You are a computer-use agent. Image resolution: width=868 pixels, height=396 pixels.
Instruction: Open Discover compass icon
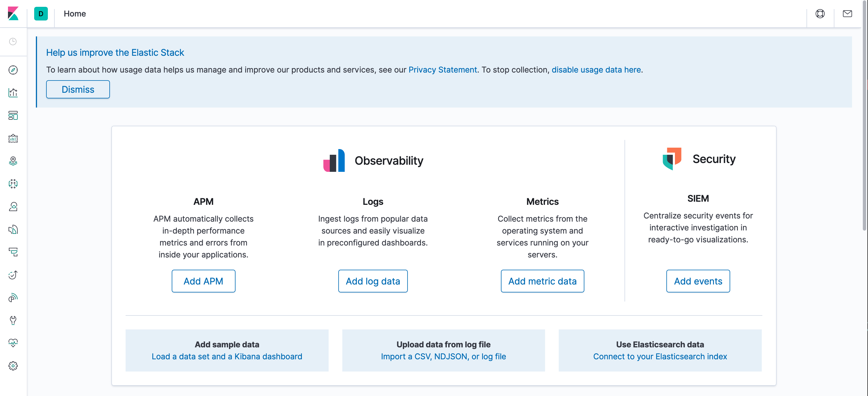(x=13, y=70)
